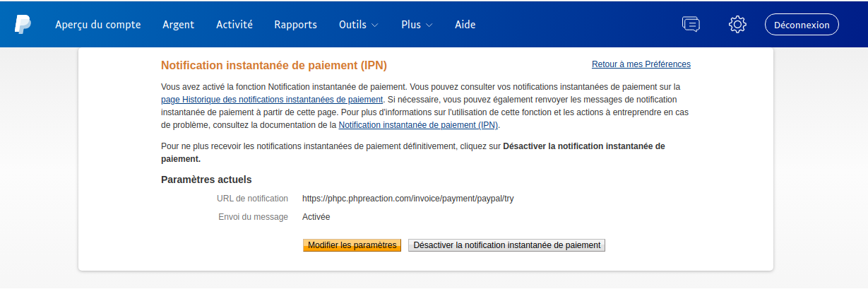Open the Aide help page
868x294 pixels.
[x=465, y=24]
